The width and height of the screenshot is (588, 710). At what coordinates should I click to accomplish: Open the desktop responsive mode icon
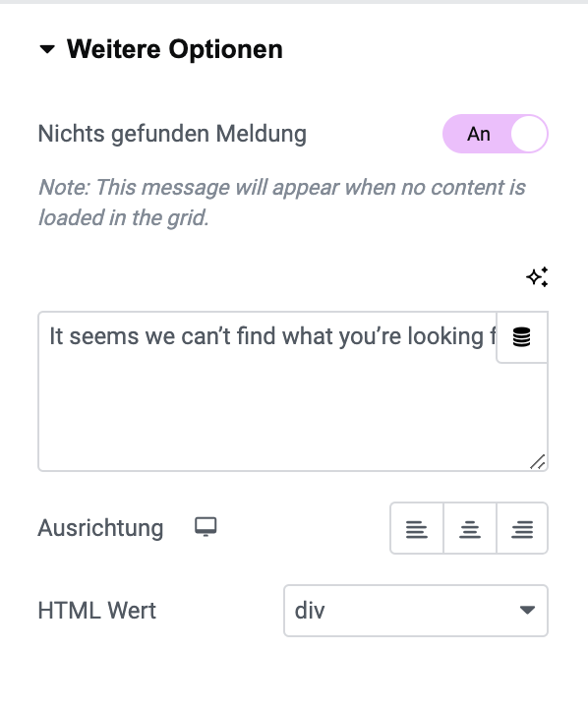[x=206, y=527]
